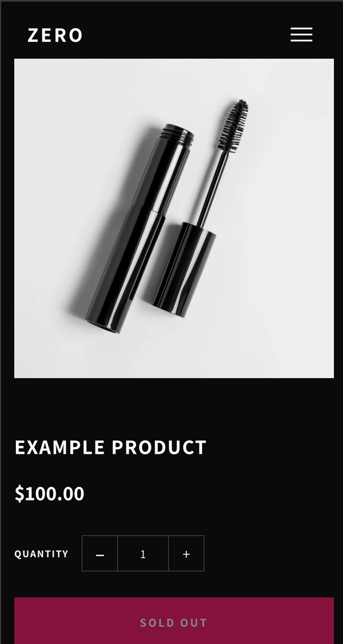The height and width of the screenshot is (644, 343).
Task: Select the $100.00 price text
Action: [49, 493]
